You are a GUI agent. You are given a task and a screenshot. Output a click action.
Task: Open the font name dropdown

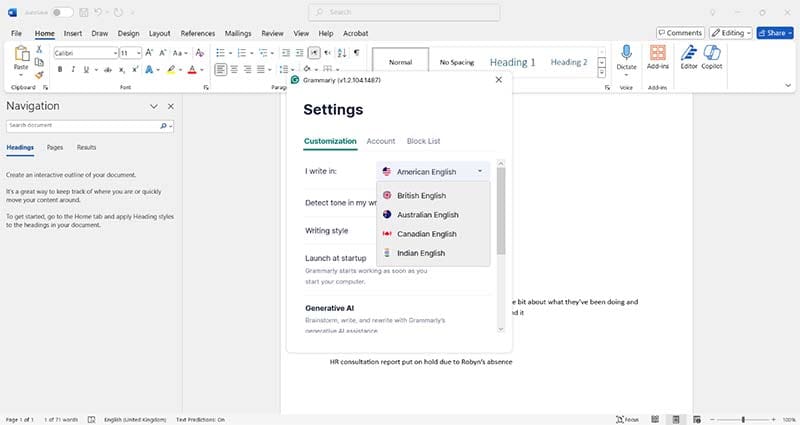point(115,53)
